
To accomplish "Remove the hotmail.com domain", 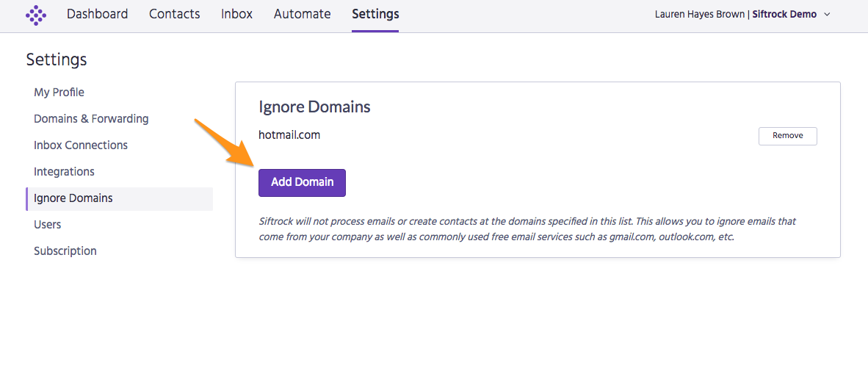I will coord(788,136).
